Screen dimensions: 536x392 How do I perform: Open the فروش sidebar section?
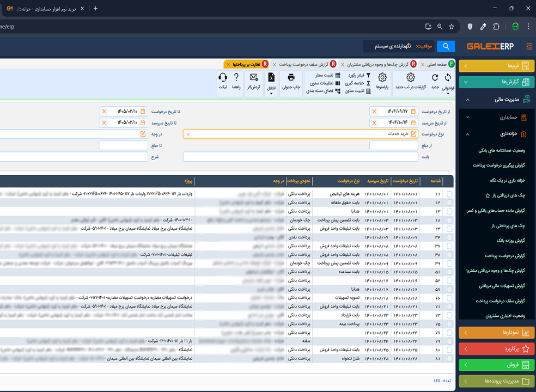496,365
